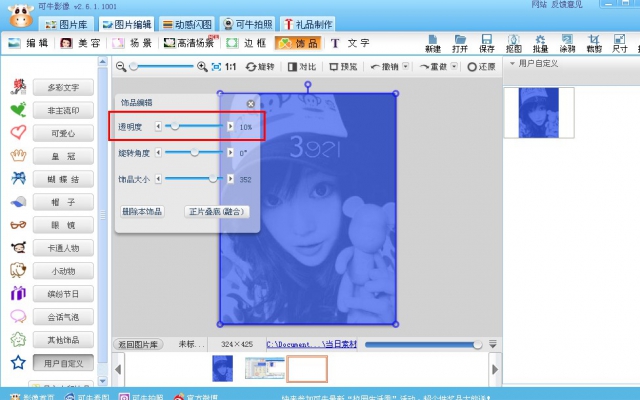Collapse the 用户自定义 panel header
Viewport: 640px width, 400px height.
[512, 64]
